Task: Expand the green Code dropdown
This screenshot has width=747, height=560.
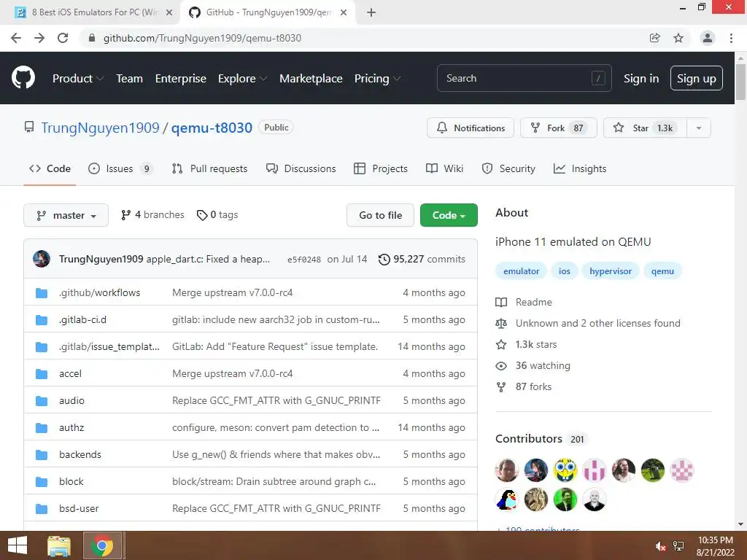Action: (x=449, y=215)
